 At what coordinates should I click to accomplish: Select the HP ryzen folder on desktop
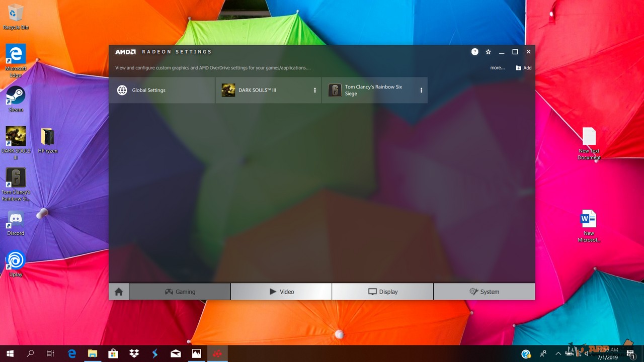click(x=48, y=140)
